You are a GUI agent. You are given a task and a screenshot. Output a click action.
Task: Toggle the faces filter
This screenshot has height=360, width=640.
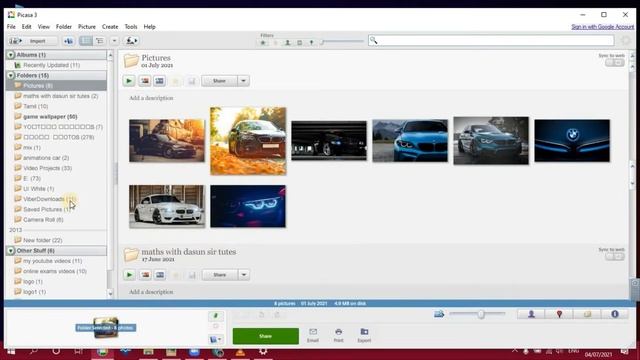pyautogui.click(x=287, y=42)
